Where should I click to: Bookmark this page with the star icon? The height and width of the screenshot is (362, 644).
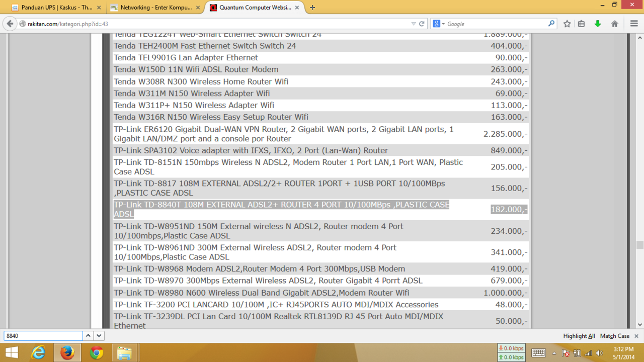pyautogui.click(x=567, y=24)
